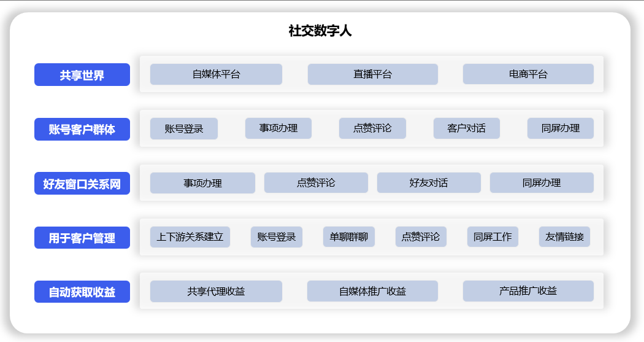Select the 账号客户群体 category label
644x342 pixels.
click(x=82, y=129)
